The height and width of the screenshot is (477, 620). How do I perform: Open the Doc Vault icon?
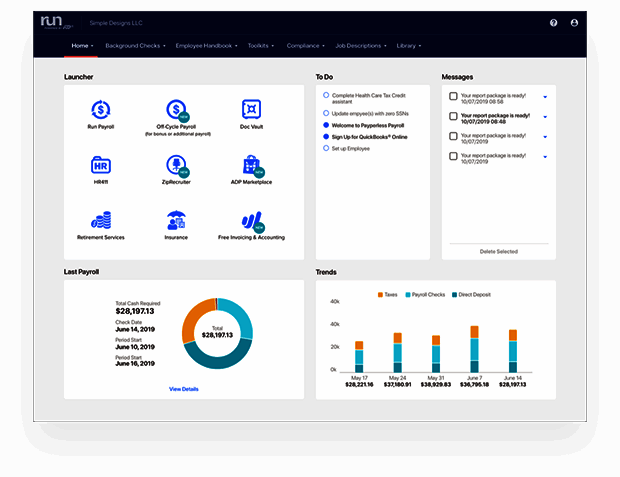[x=251, y=109]
